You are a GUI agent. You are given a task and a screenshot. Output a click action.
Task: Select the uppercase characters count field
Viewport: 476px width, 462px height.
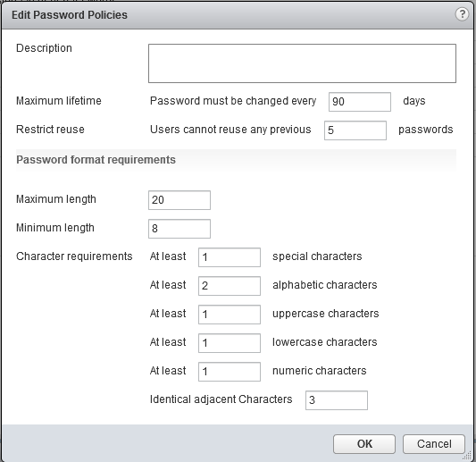click(x=230, y=315)
